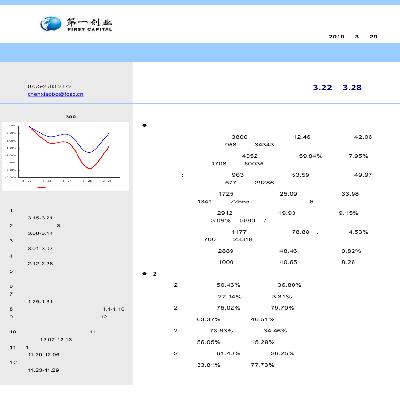Click the 2012 value in the data table
400x410 pixels.
(x=224, y=213)
